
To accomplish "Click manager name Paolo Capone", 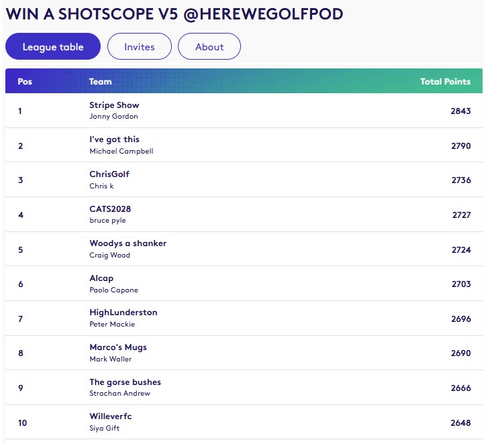I will pos(113,290).
